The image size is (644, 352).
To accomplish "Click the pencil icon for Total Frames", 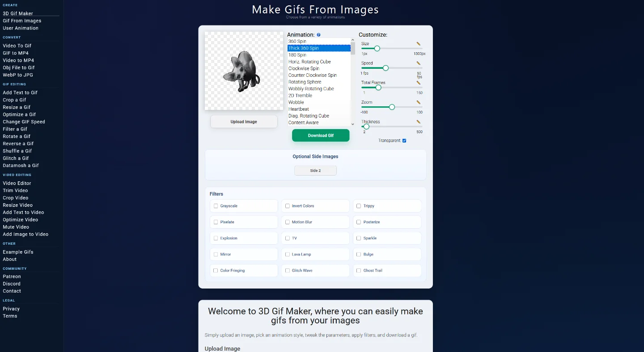I will coord(419,83).
